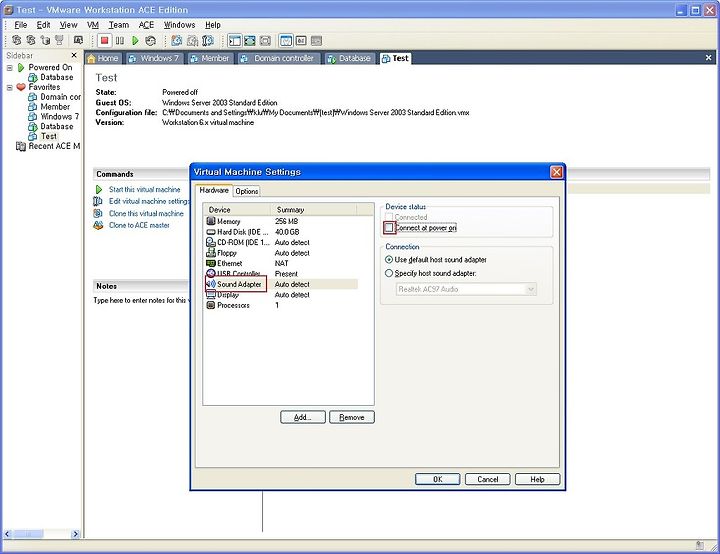The image size is (720, 554).
Task: Select the Processors device row
Action: 281,305
